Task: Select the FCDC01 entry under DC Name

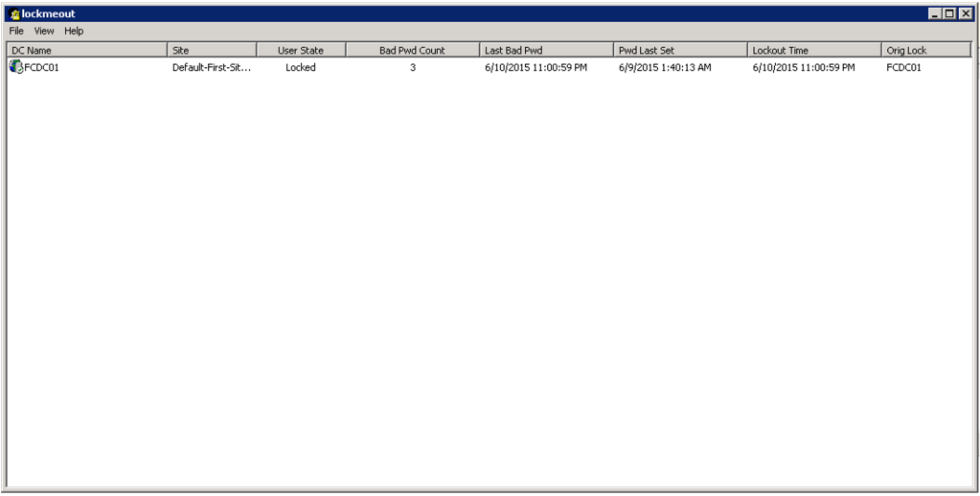Action: [x=41, y=68]
